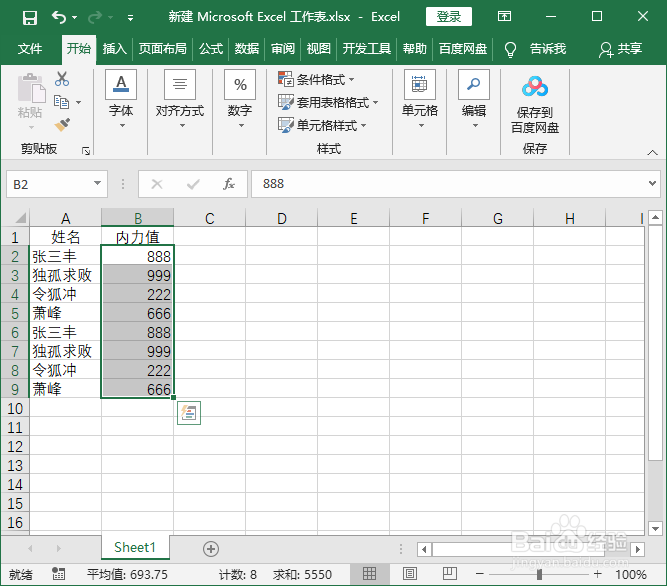Add a new sheet with the plus icon
Image resolution: width=667 pixels, height=586 pixels.
[211, 549]
